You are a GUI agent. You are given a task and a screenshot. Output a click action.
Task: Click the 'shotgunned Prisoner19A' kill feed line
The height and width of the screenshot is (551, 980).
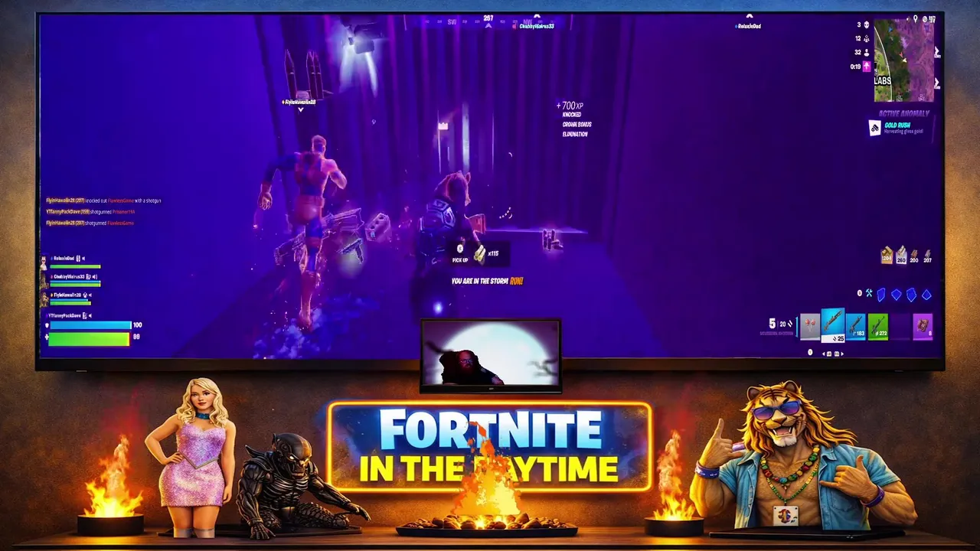90,212
